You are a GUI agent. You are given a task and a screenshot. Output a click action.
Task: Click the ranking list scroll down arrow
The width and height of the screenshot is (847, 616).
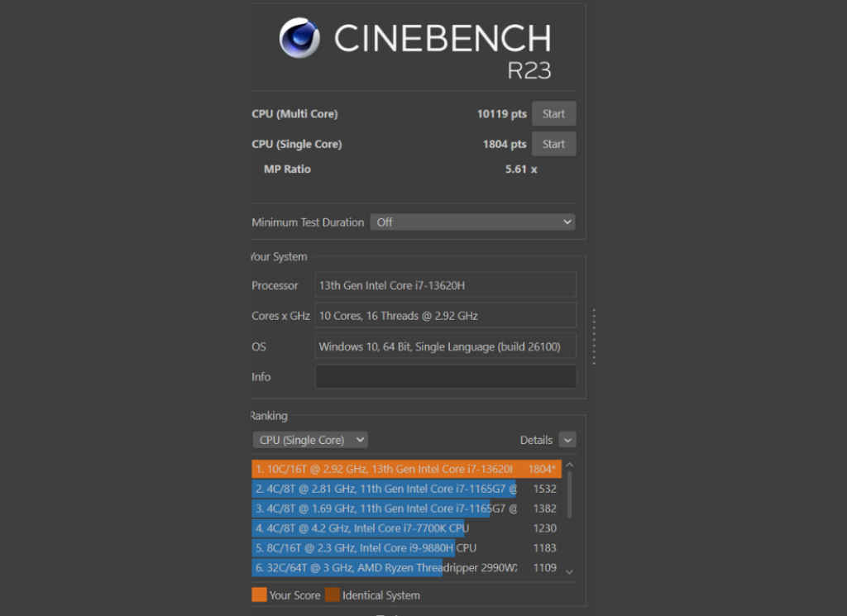click(569, 571)
